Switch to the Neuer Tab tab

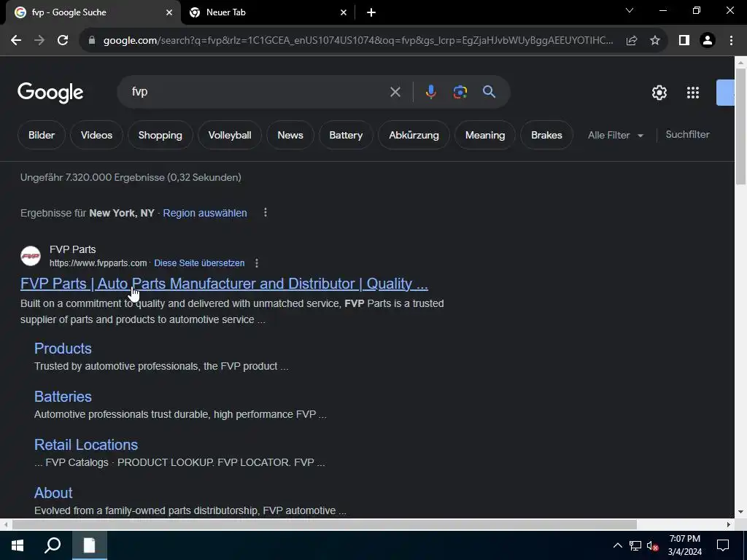pos(268,12)
